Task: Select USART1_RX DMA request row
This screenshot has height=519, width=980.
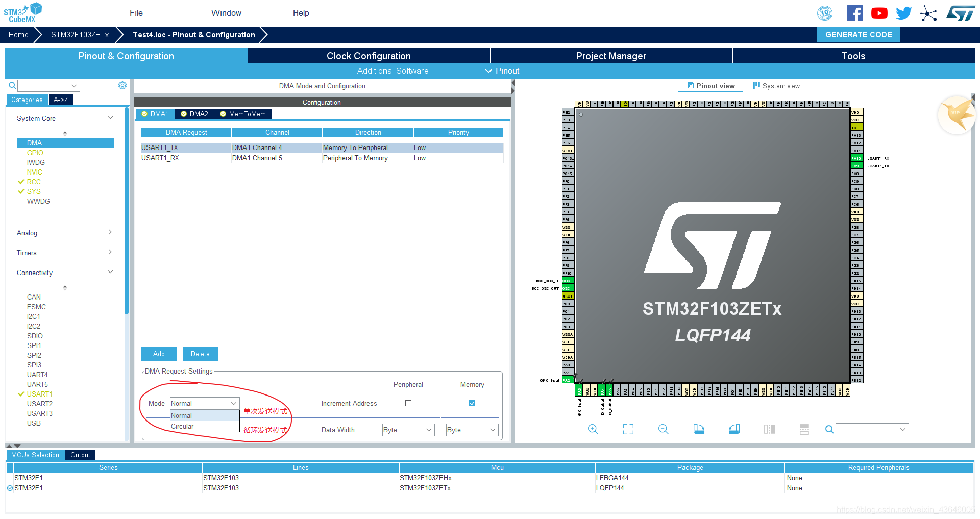Action: pos(322,158)
